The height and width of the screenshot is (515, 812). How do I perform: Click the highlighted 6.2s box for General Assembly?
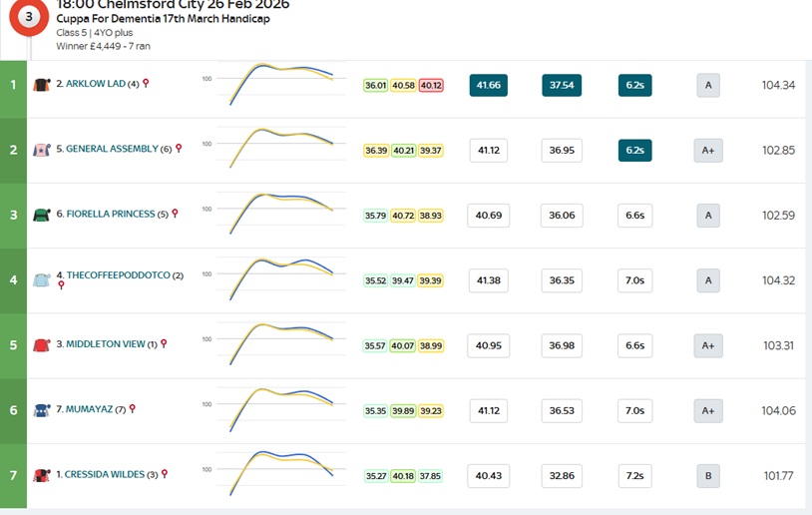click(x=634, y=150)
